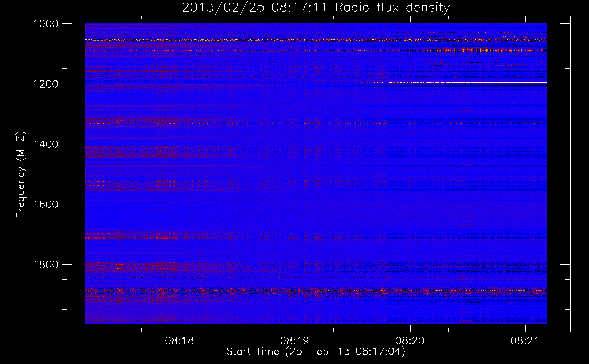Click the 'Frequency (MHZ)' axis label
This screenshot has height=364, width=589.
(x=21, y=175)
